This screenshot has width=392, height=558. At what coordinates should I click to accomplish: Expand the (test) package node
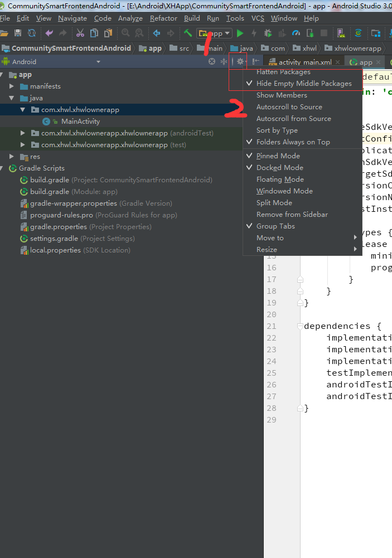point(23,145)
